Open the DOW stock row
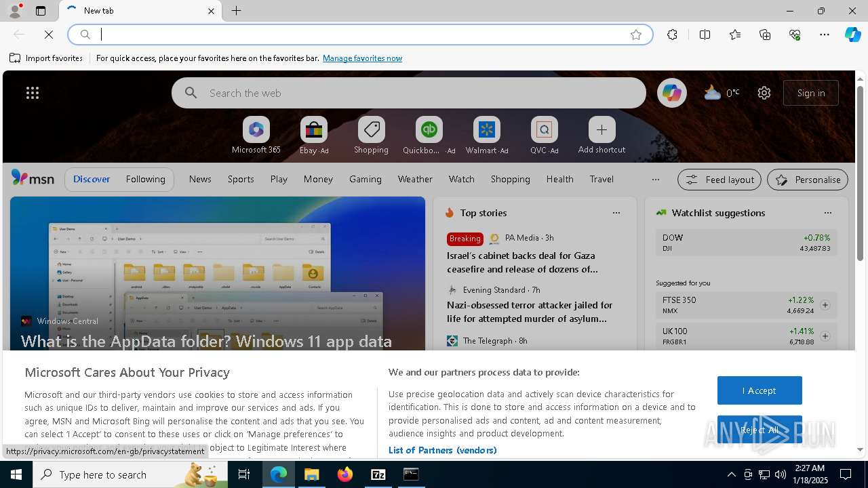This screenshot has height=488, width=868. [x=746, y=243]
